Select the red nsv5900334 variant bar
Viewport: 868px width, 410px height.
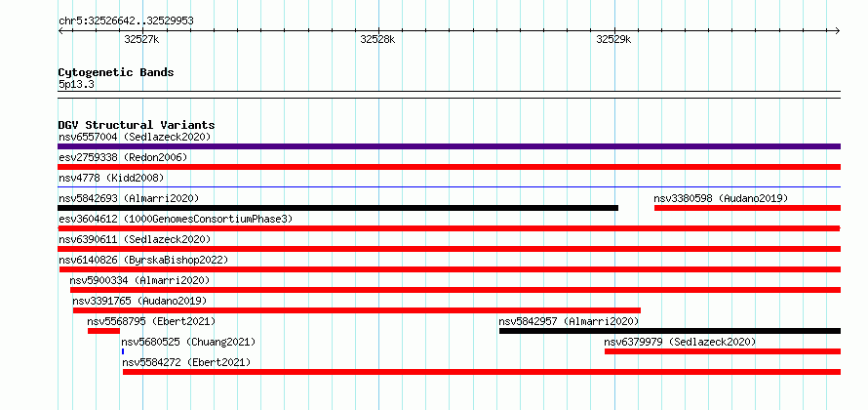tap(455, 290)
